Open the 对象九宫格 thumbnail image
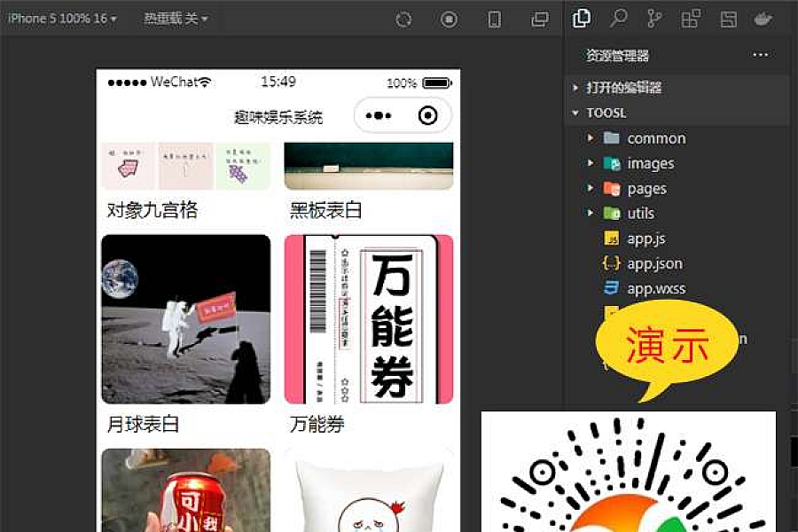Viewport: 798px width, 532px height. pos(186,166)
